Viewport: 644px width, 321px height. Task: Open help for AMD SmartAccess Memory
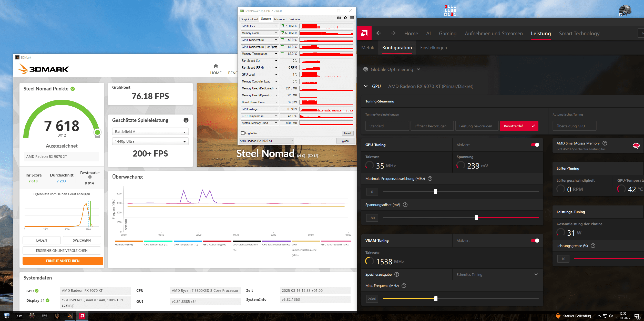605,143
